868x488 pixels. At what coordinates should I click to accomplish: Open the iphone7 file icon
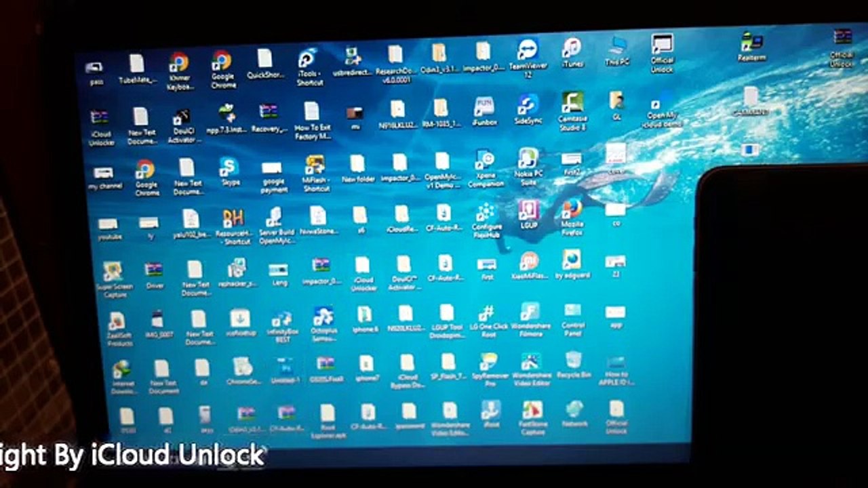click(367, 369)
